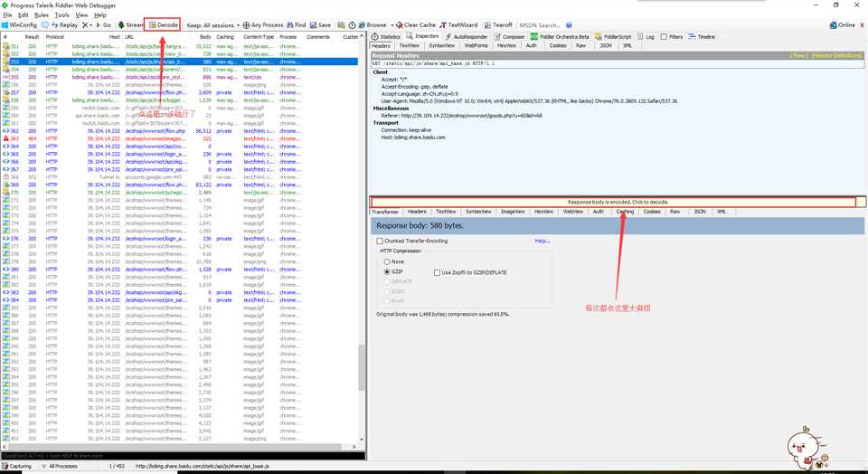868x474 pixels.
Task: Open the TextWizard tool
Action: (x=459, y=25)
